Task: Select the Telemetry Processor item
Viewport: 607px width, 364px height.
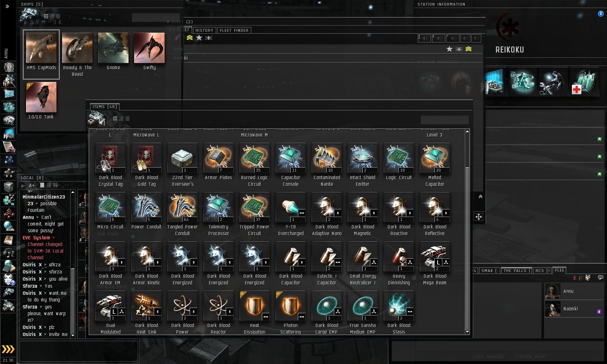Action: 219,214
